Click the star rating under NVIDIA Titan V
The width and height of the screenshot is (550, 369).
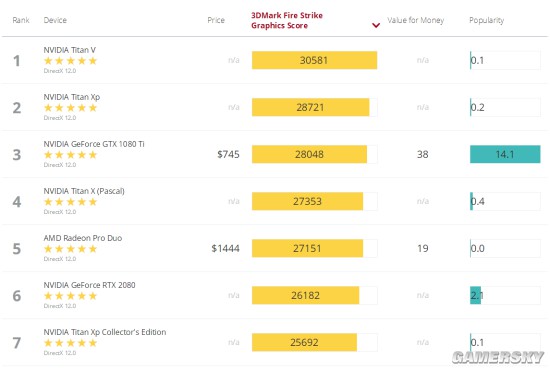pos(70,61)
